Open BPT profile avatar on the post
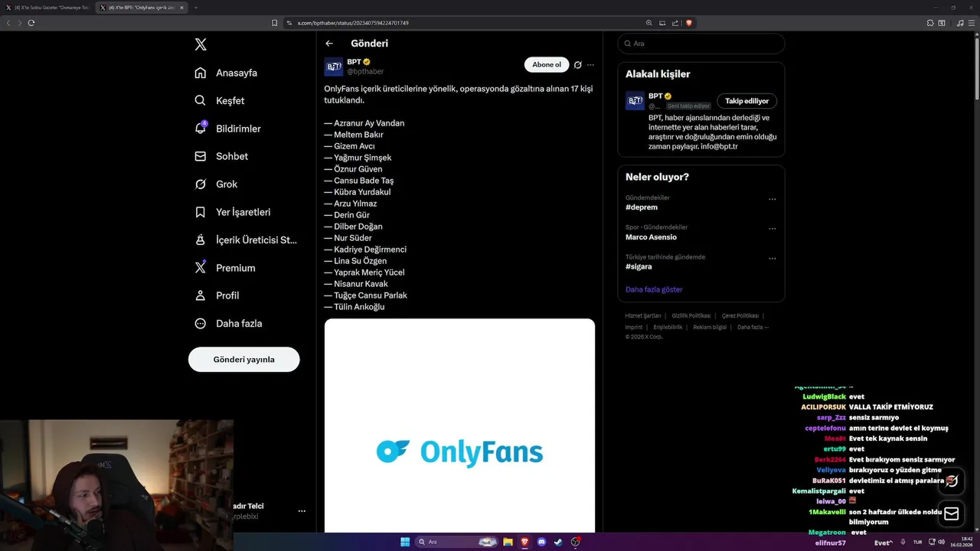 (334, 67)
